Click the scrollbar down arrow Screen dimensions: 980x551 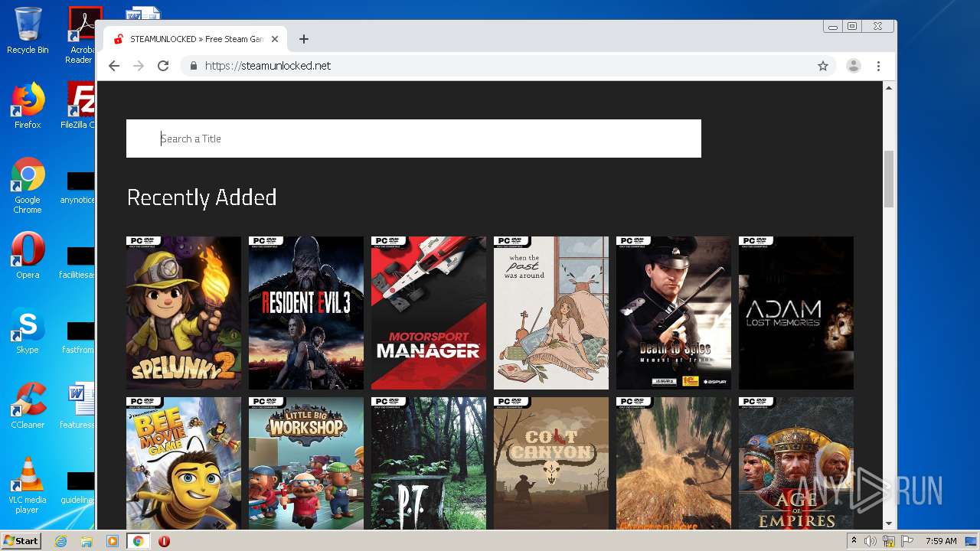889,523
